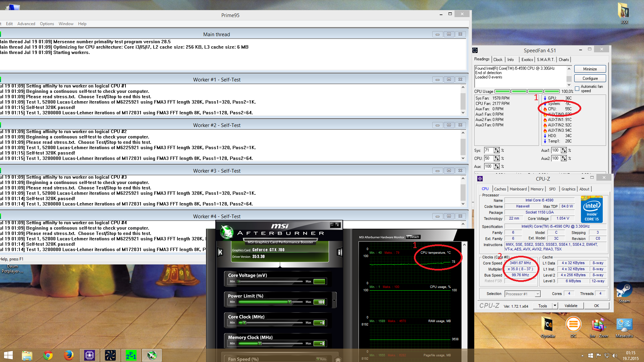The width and height of the screenshot is (644, 362).
Task: Open the Afterburner info i icon
Action: [339, 252]
